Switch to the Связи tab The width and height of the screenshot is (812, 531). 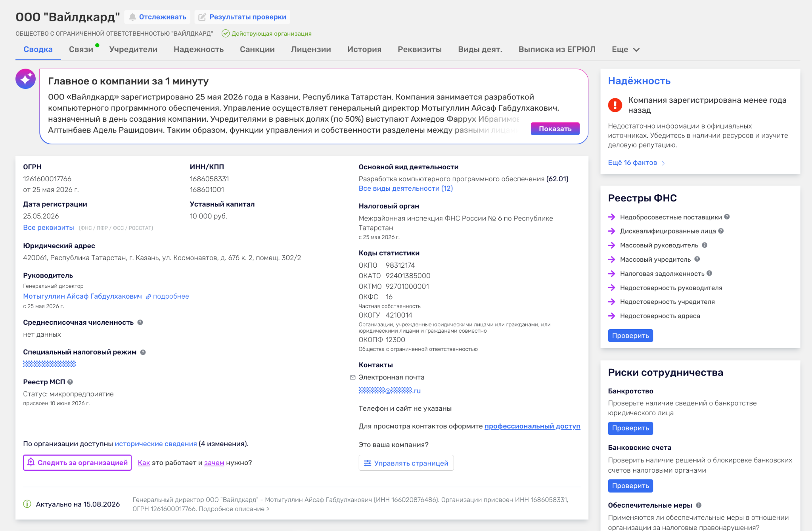[x=81, y=50]
